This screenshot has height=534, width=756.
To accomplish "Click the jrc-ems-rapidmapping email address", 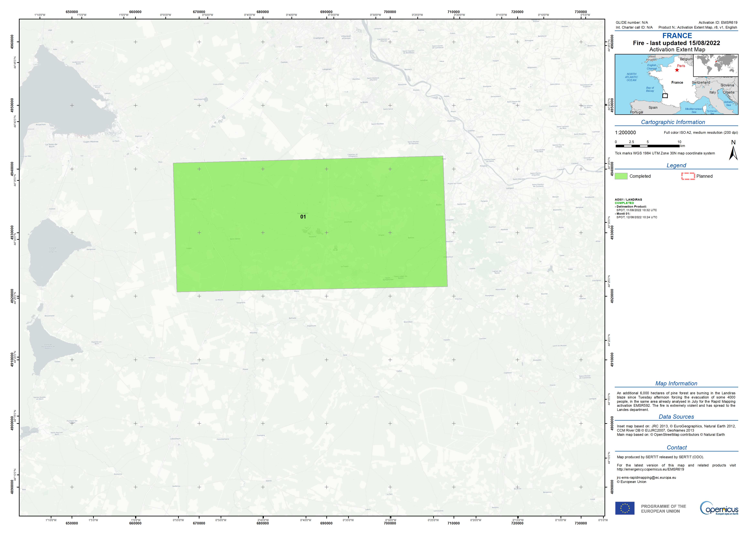I will pos(646,477).
